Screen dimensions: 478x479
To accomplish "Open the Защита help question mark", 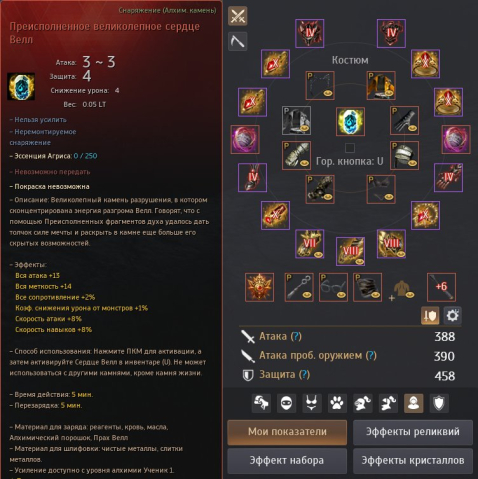I will point(304,375).
